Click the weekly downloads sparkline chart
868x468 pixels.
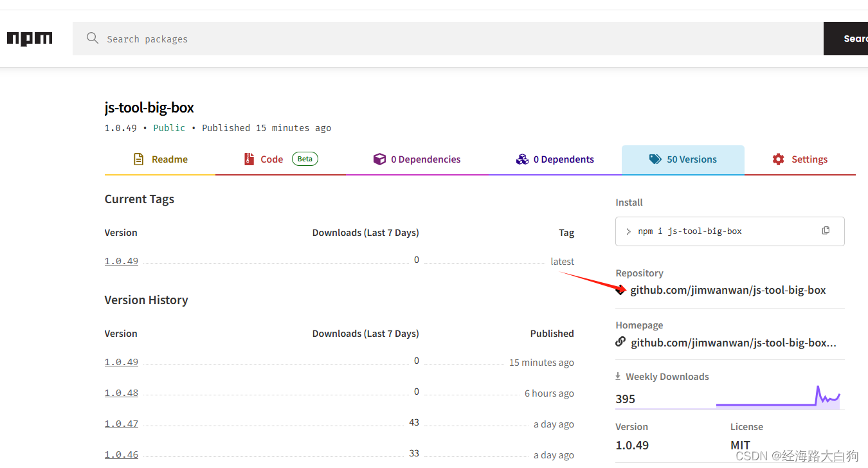[778, 397]
